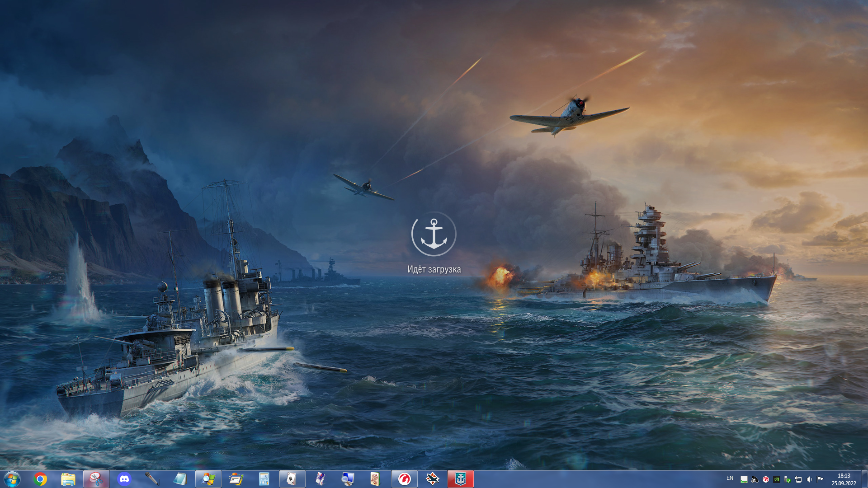
Task: Switch to the Solitaire card game
Action: [x=292, y=479]
